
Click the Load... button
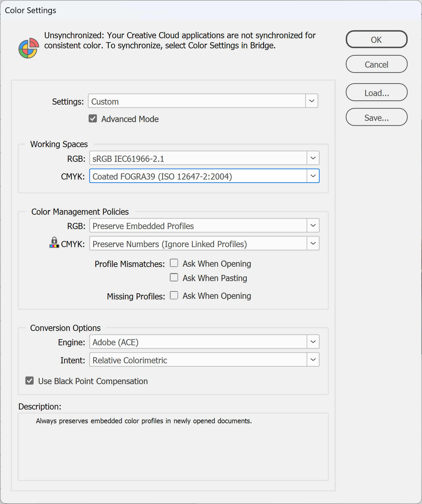376,92
